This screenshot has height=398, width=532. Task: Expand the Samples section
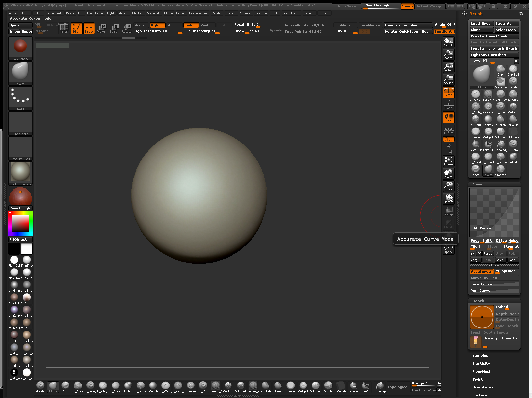click(480, 356)
